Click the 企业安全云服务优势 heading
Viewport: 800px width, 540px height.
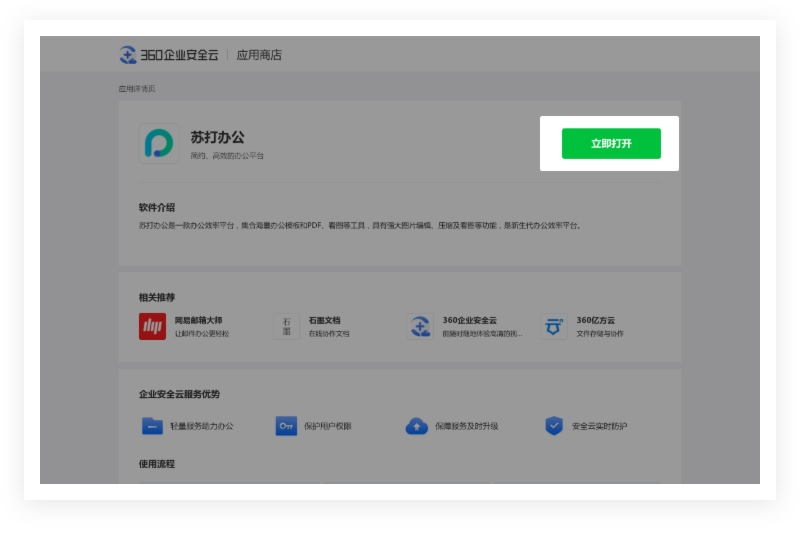click(x=179, y=394)
